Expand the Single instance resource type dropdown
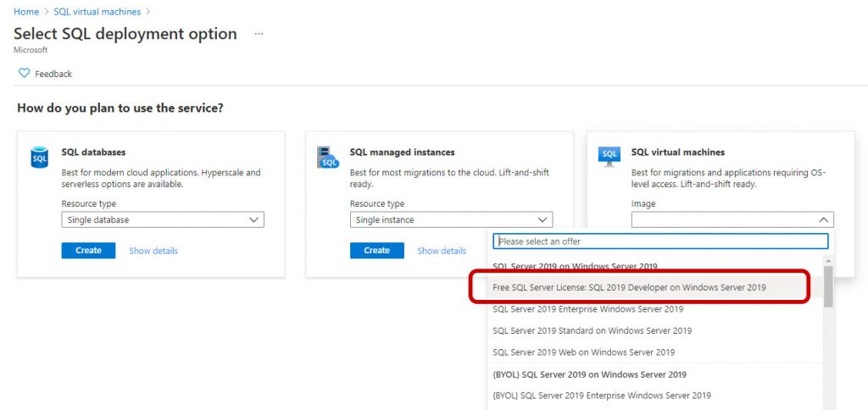868x410 pixels. [x=451, y=219]
